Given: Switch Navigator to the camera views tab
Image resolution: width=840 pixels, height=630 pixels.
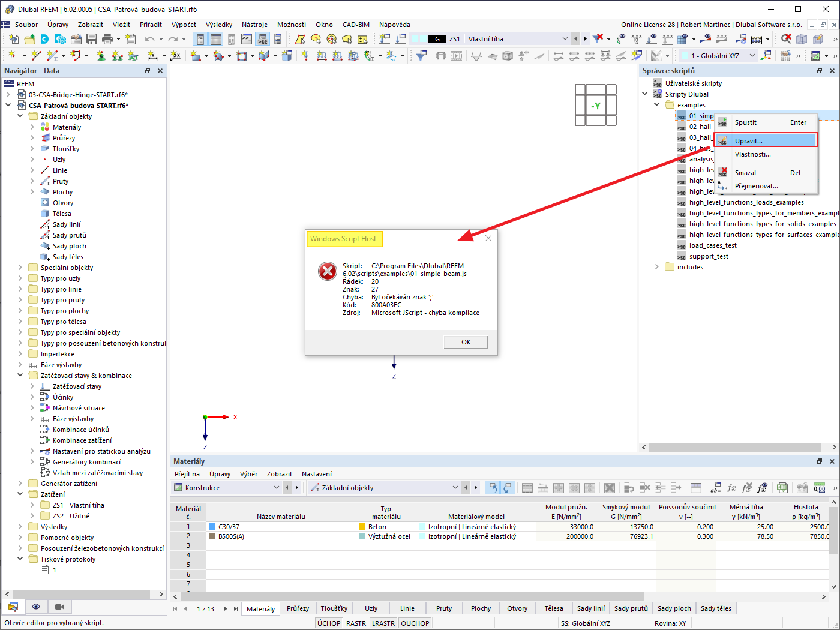Looking at the screenshot, I should (x=59, y=607).
